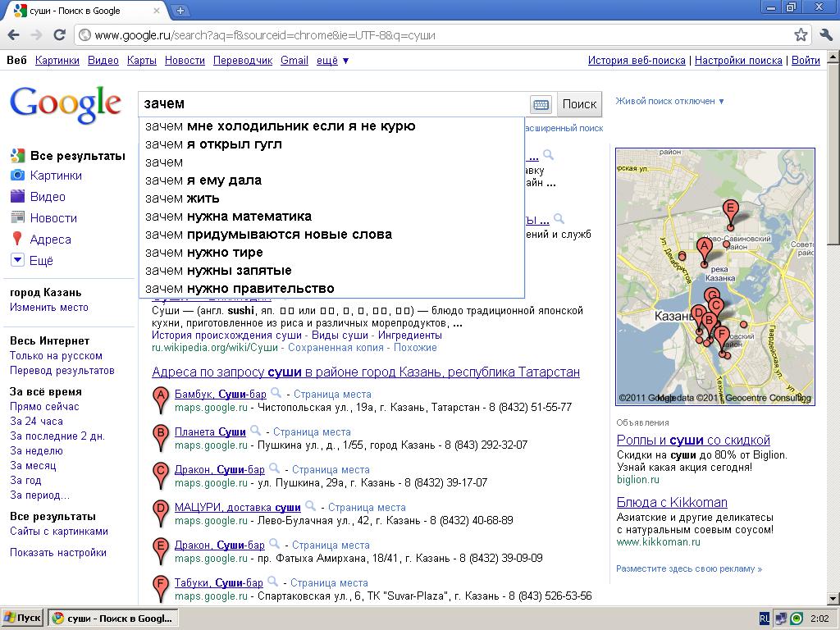This screenshot has width=840, height=630.
Task: Click the bookmark star icon in address bar
Action: point(801,35)
